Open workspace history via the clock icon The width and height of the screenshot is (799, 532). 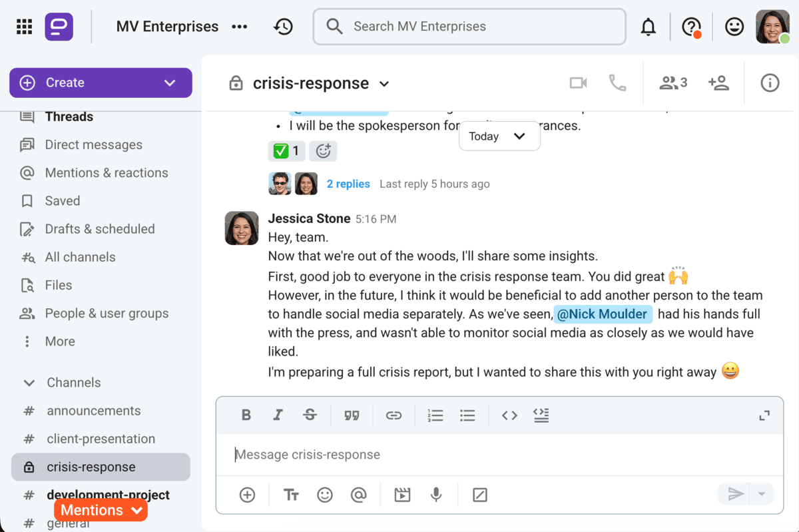pyautogui.click(x=283, y=26)
